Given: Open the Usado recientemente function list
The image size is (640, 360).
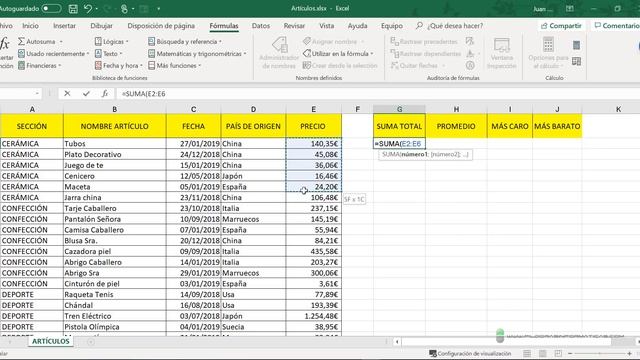Looking at the screenshot, I should (x=53, y=53).
